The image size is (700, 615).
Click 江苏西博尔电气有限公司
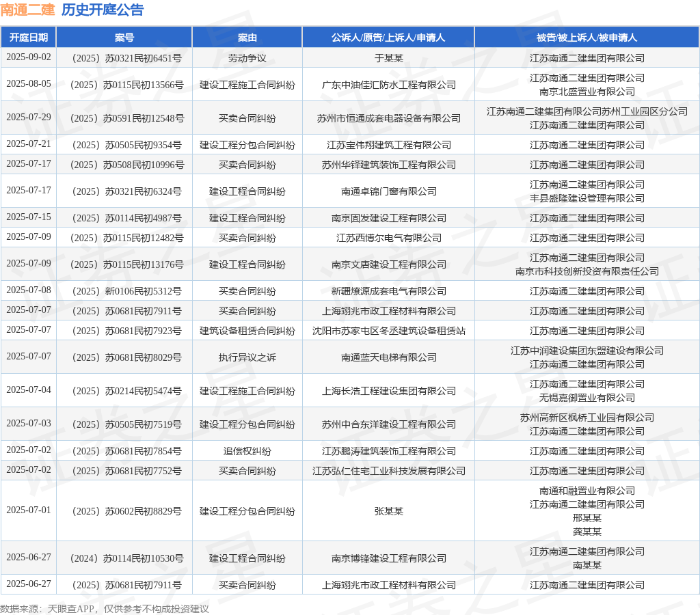pos(388,238)
